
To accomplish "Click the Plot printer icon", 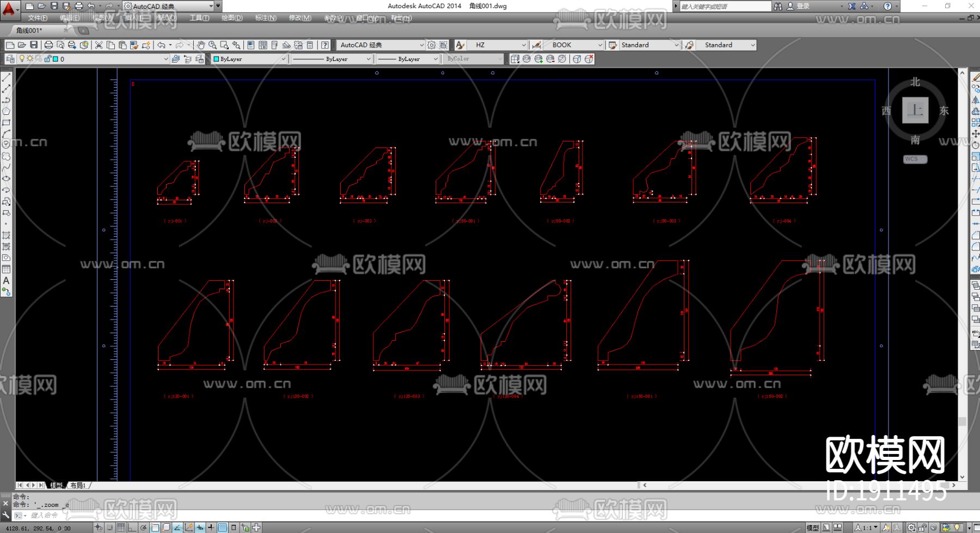I will tap(48, 45).
